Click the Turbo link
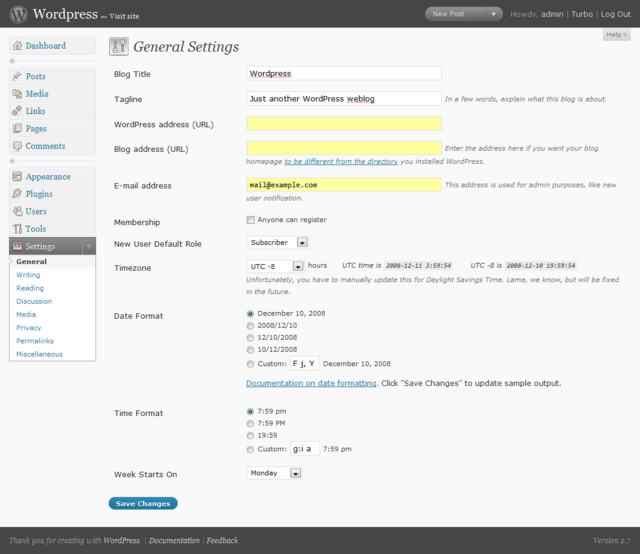 tap(582, 14)
